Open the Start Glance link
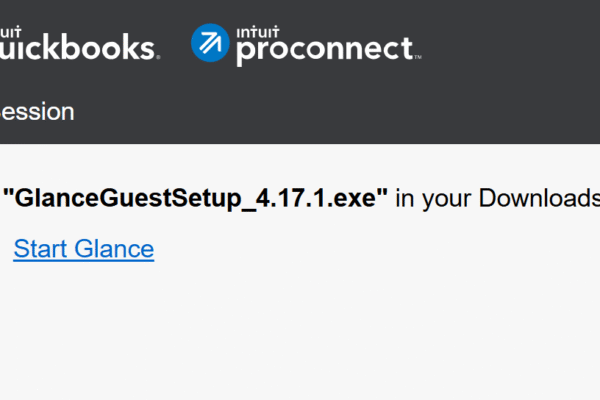This screenshot has width=600, height=400. [x=84, y=249]
